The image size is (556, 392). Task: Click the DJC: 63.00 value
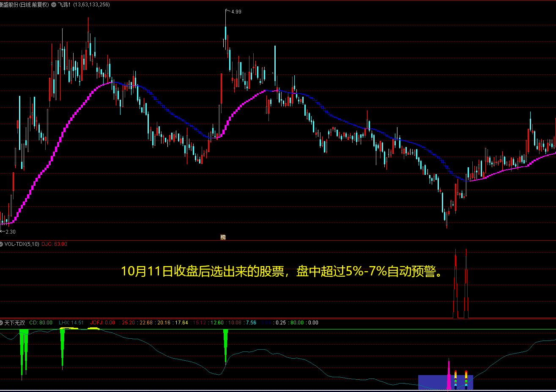tap(55, 244)
